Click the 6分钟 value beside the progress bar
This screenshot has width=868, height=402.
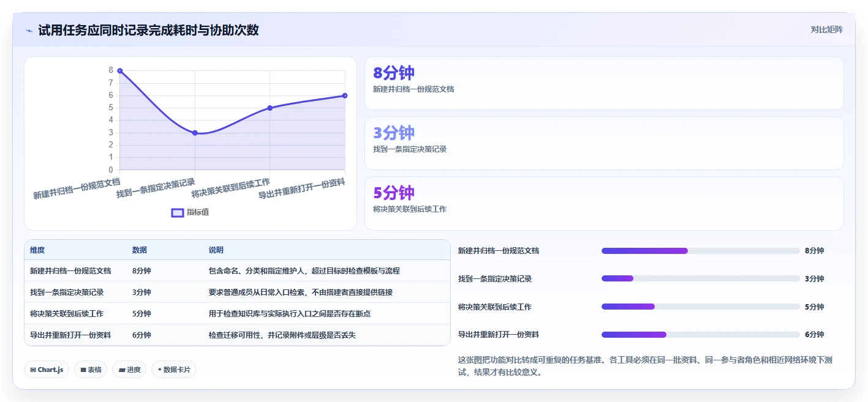pos(815,335)
